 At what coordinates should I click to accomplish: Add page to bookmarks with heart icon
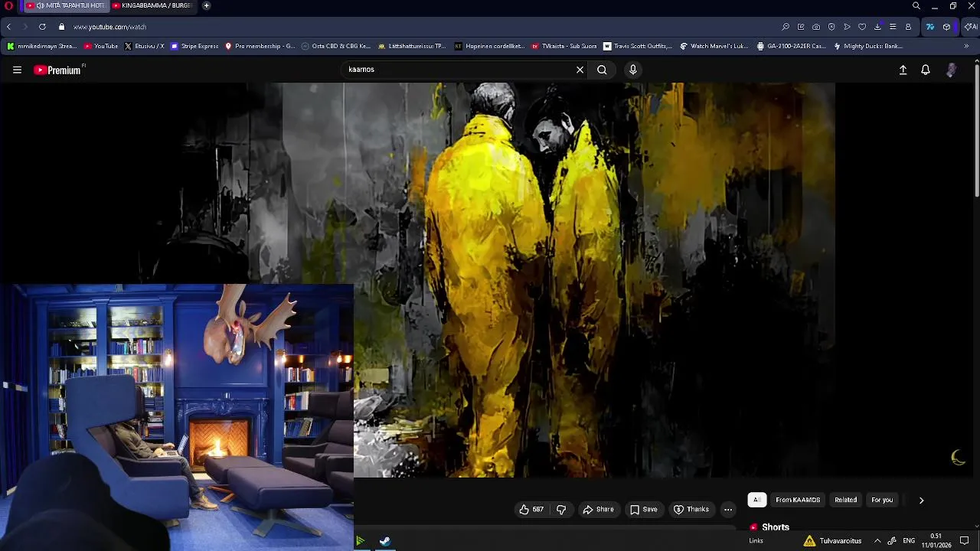862,27
